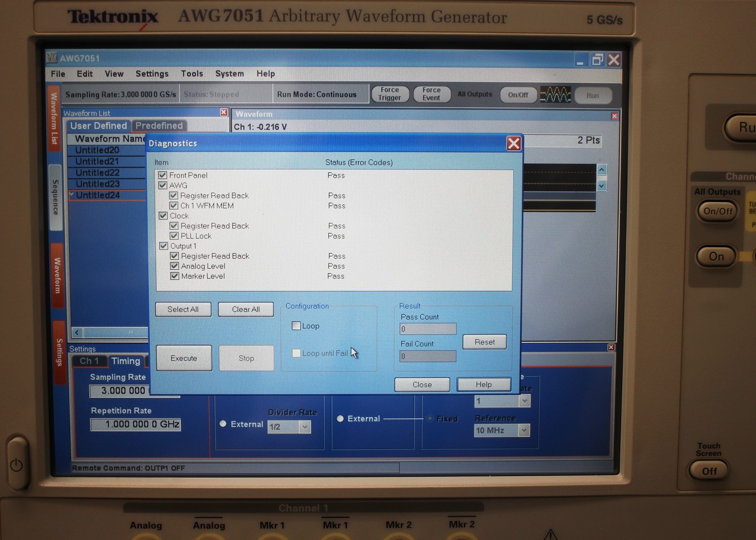Execute the selected diagnostics
Screen dimensions: 756x540
(x=184, y=358)
